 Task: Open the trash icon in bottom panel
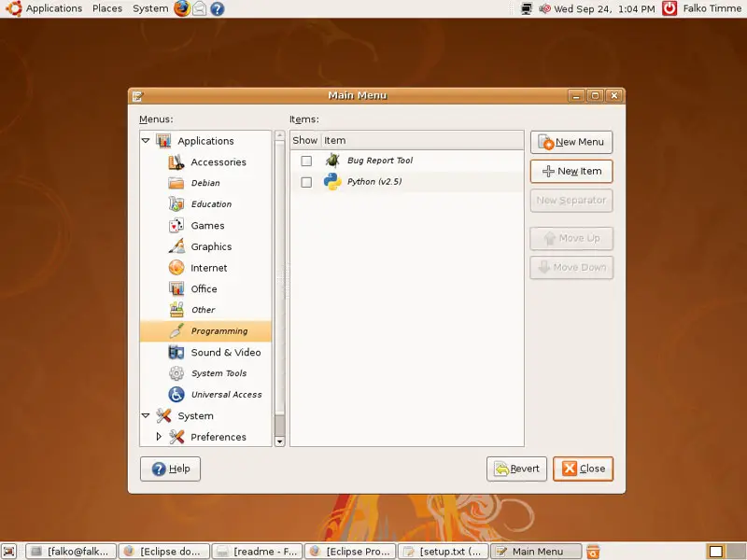593,551
